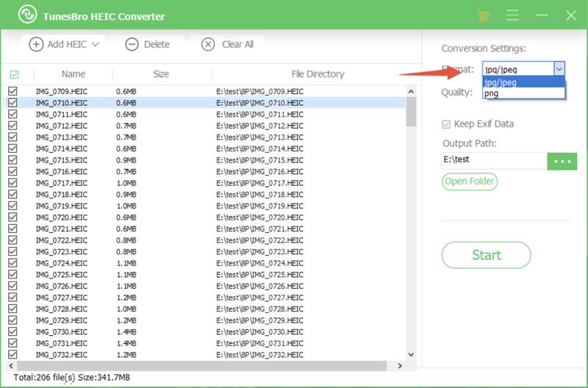Select file name IMG_0727.HEIC
The height and width of the screenshot is (388, 588).
(x=62, y=298)
